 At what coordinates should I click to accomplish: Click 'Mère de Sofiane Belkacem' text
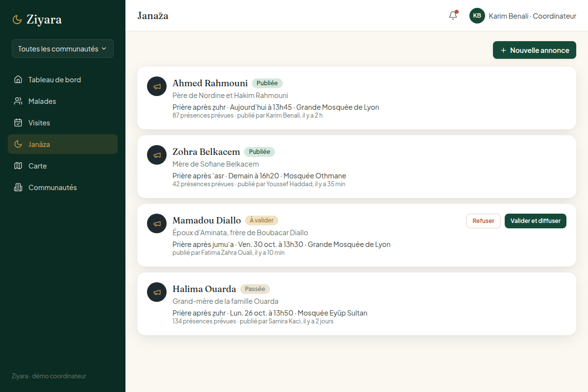pos(216,164)
